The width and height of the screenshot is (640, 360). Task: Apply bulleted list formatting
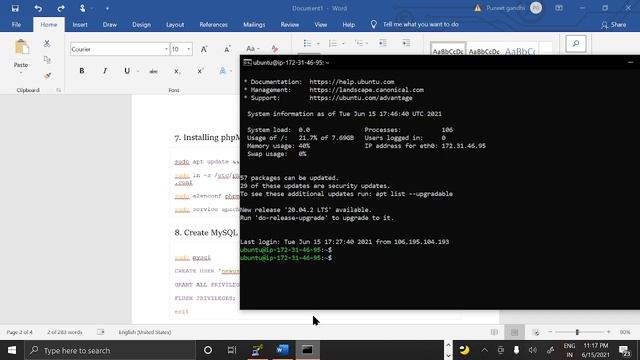coord(307,43)
